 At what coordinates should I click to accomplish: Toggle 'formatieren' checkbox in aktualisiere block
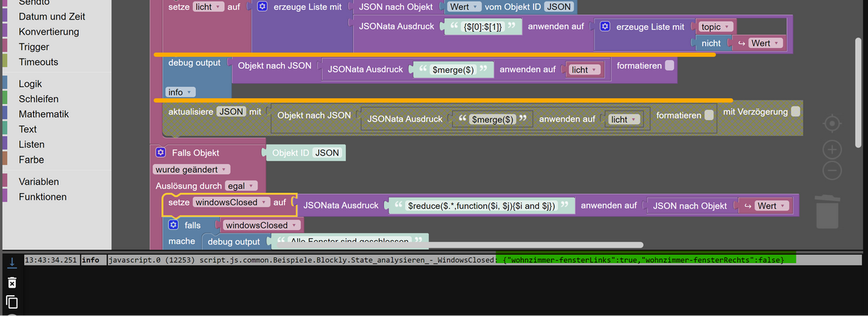[710, 114]
